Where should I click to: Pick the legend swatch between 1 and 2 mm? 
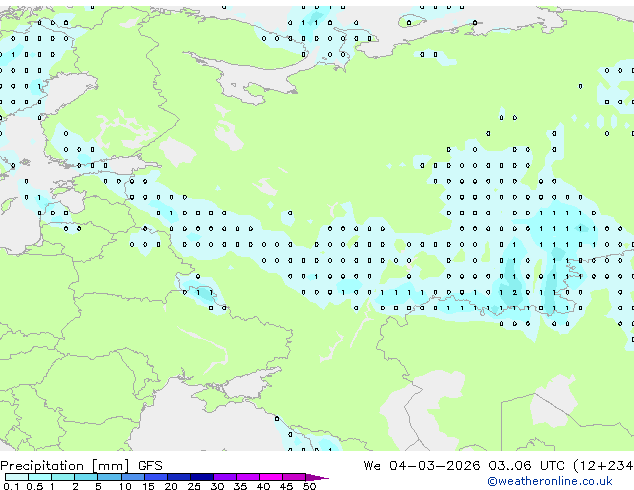(x=63, y=477)
